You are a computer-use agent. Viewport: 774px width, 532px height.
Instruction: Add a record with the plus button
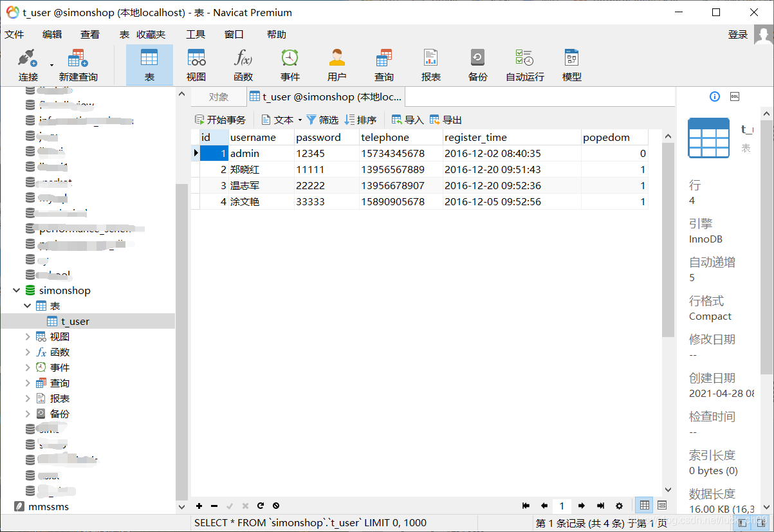199,506
